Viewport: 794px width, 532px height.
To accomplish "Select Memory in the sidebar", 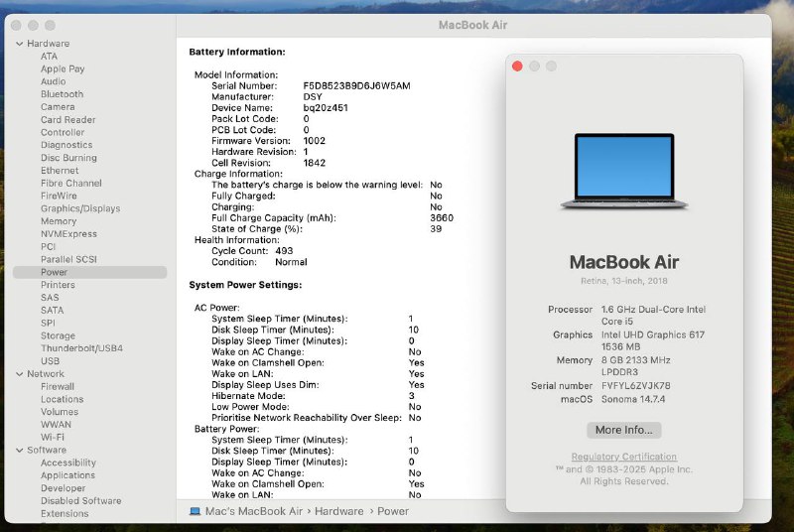I will (x=59, y=221).
